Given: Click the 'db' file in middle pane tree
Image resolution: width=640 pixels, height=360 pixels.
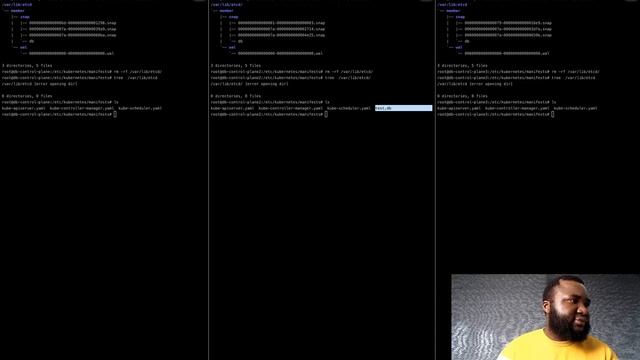Looking at the screenshot, I should tap(240, 41).
